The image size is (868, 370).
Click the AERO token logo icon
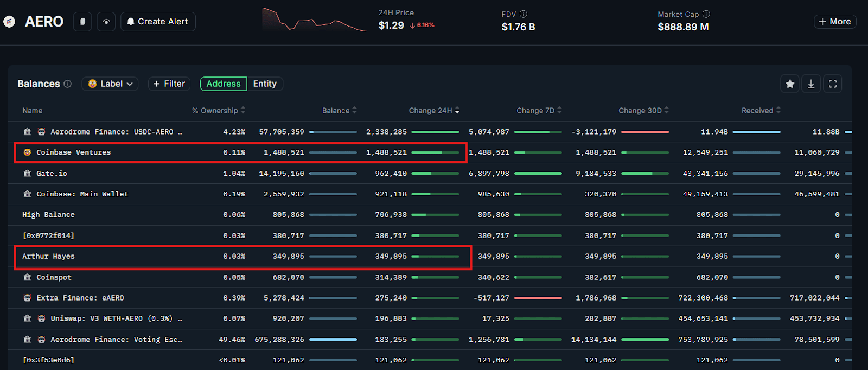coord(9,22)
